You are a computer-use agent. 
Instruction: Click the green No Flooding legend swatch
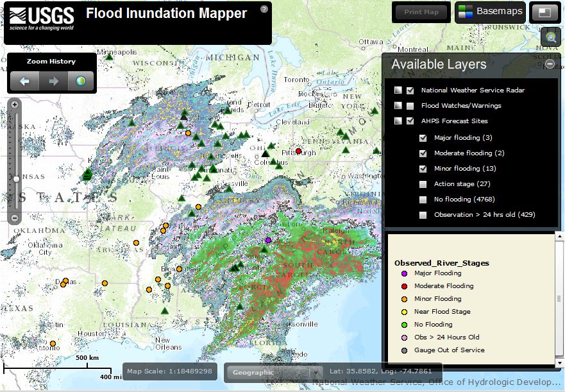[x=404, y=325]
